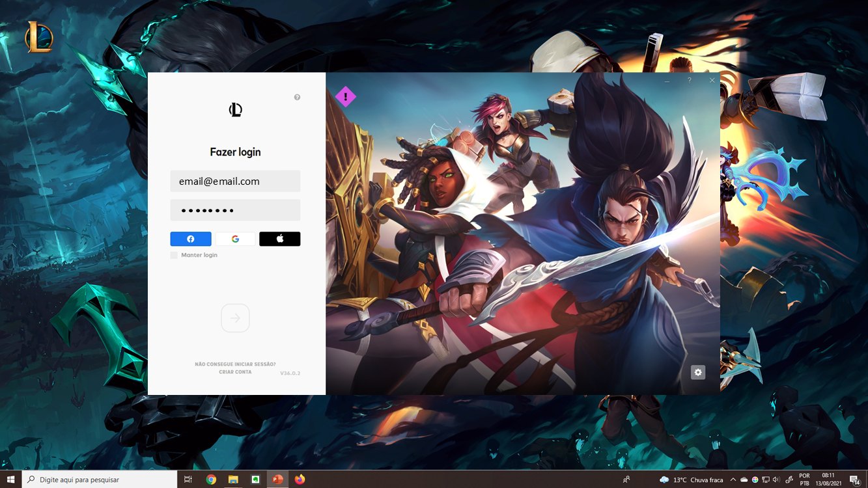Viewport: 868px width, 488px height.
Task: Minimize the launcher window
Action: coord(667,80)
